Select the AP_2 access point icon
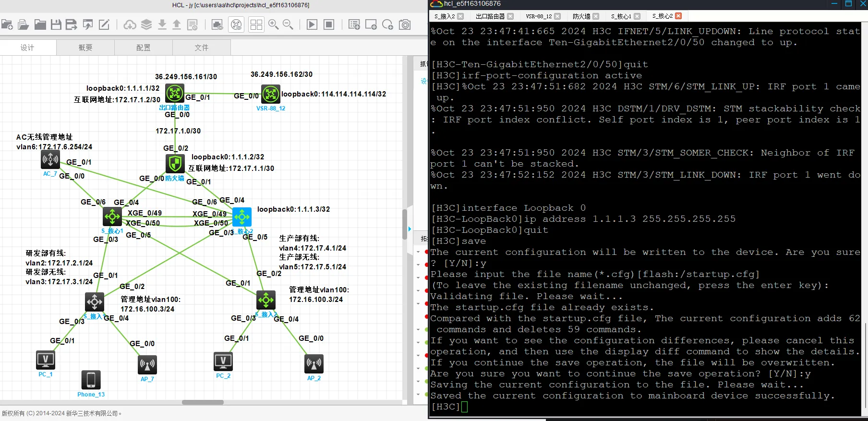 click(x=314, y=364)
